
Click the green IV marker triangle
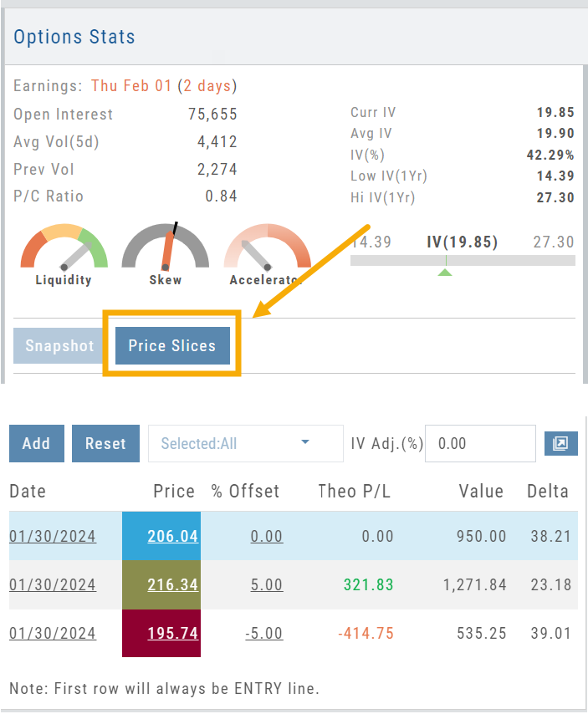point(445,272)
